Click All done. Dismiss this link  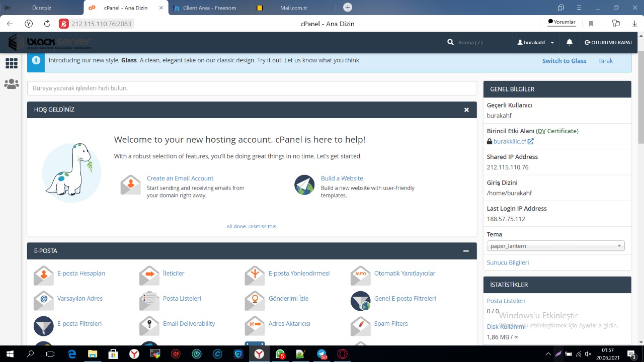pyautogui.click(x=252, y=226)
